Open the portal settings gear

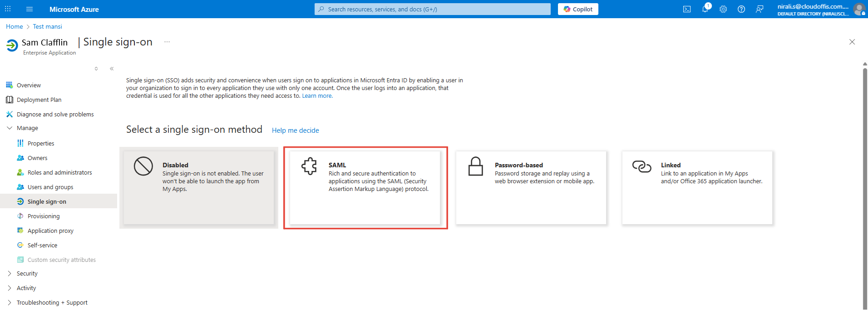[x=723, y=9]
